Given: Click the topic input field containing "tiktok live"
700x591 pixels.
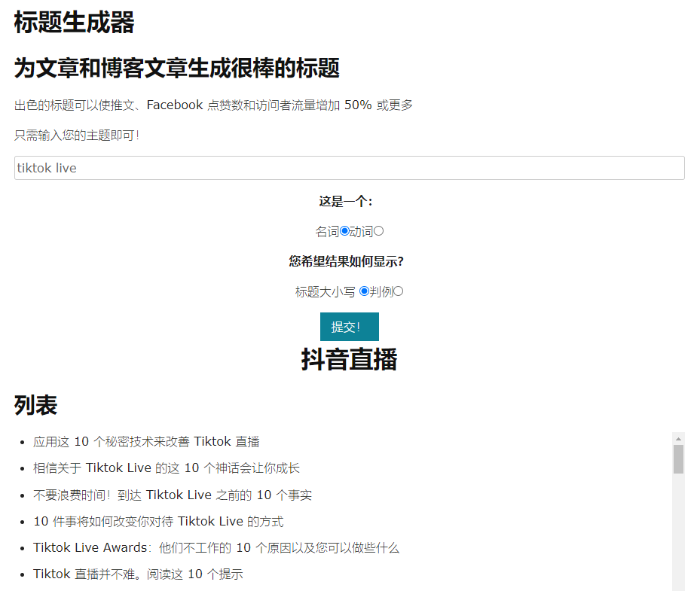Looking at the screenshot, I should 349,168.
